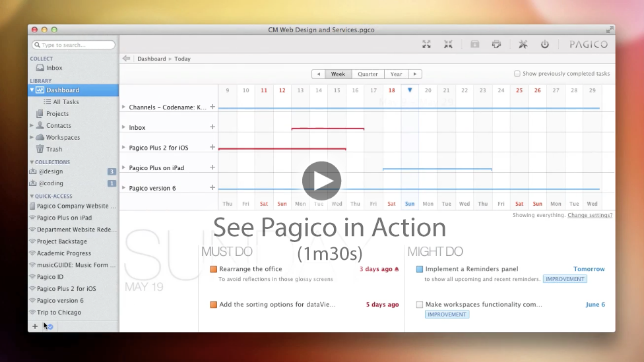Play the Pagico in Action video

coord(321,181)
